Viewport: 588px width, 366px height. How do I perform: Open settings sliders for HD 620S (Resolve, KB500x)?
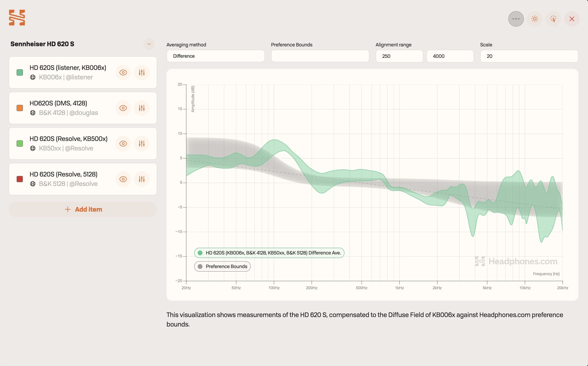coord(142,144)
